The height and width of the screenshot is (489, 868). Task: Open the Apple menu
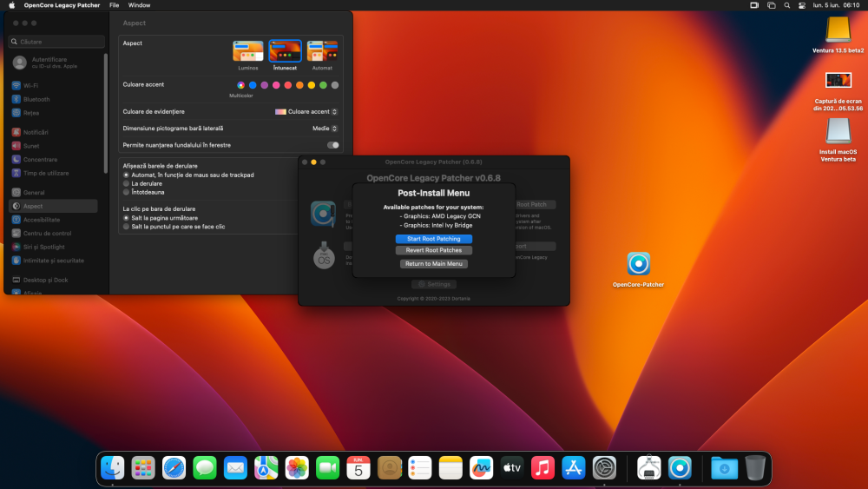[11, 5]
